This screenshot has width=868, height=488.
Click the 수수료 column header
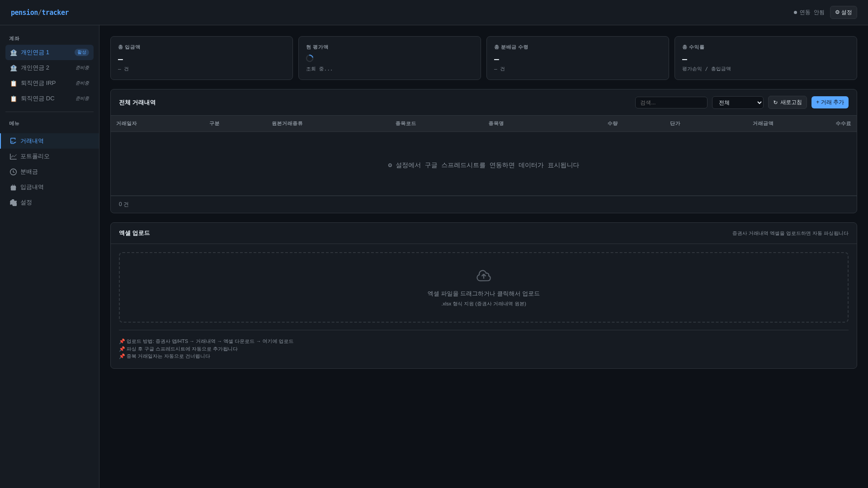point(843,123)
